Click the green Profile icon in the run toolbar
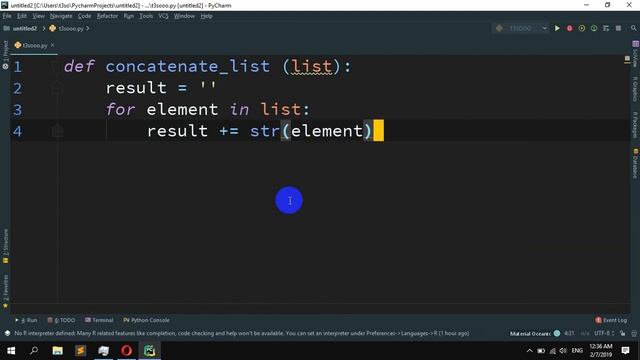The width and height of the screenshot is (640, 360). pos(594,28)
